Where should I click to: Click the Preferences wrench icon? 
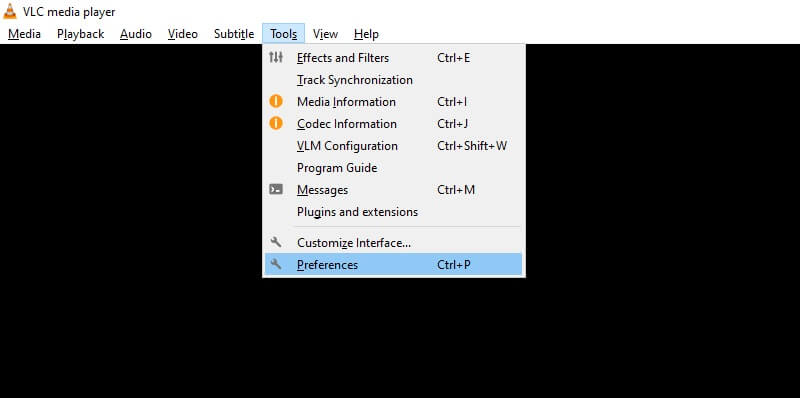276,264
